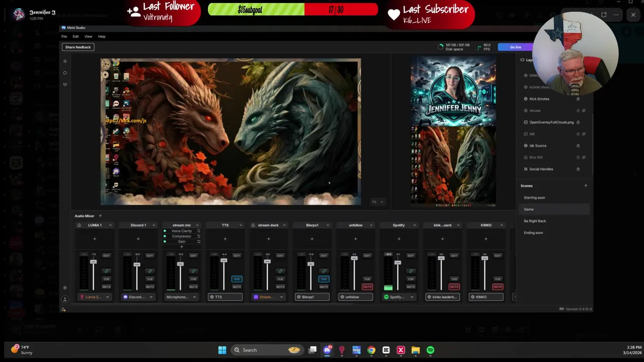Viewport: 644px width, 362px height.
Task: Expand the LUMIA 1 track dropdown
Action: pyautogui.click(x=110, y=225)
